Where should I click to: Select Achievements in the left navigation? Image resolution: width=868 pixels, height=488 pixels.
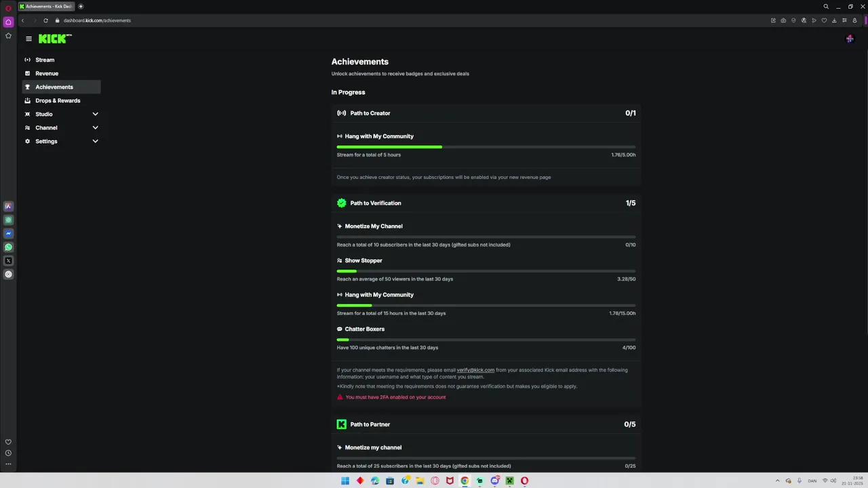point(61,87)
